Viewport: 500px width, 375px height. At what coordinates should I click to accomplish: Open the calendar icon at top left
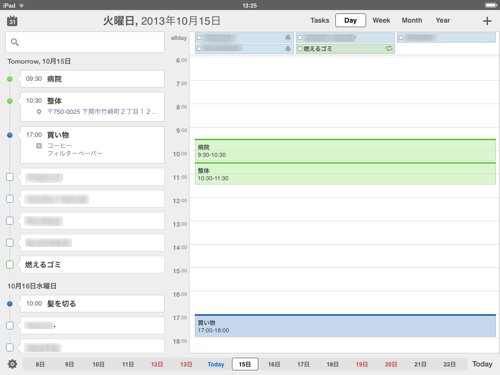(x=12, y=21)
